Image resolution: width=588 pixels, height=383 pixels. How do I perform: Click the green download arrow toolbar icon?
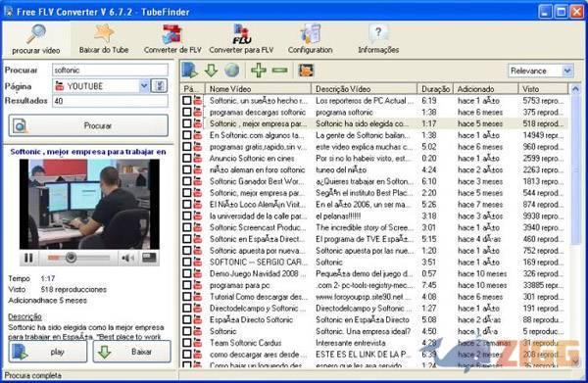click(211, 71)
